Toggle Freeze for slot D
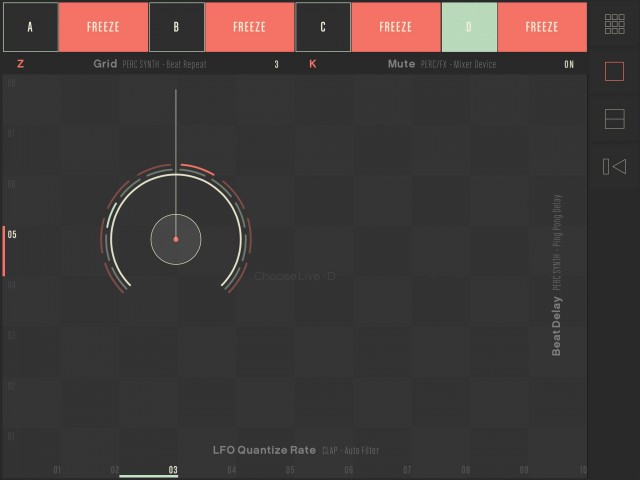This screenshot has height=480, width=640. pos(542,27)
